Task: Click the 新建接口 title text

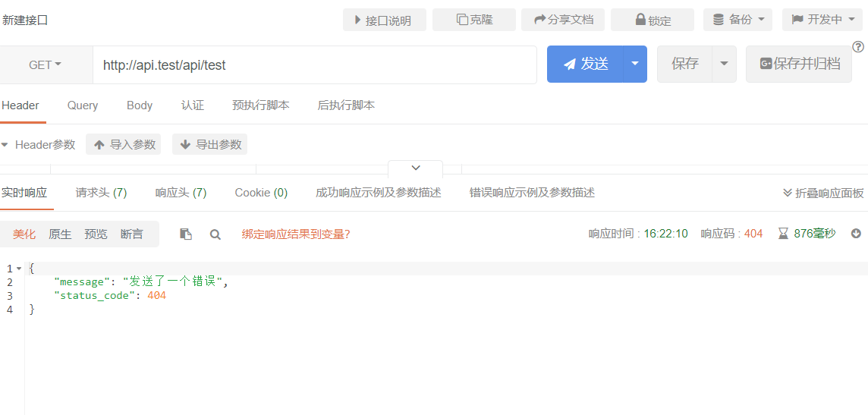Action: click(25, 20)
